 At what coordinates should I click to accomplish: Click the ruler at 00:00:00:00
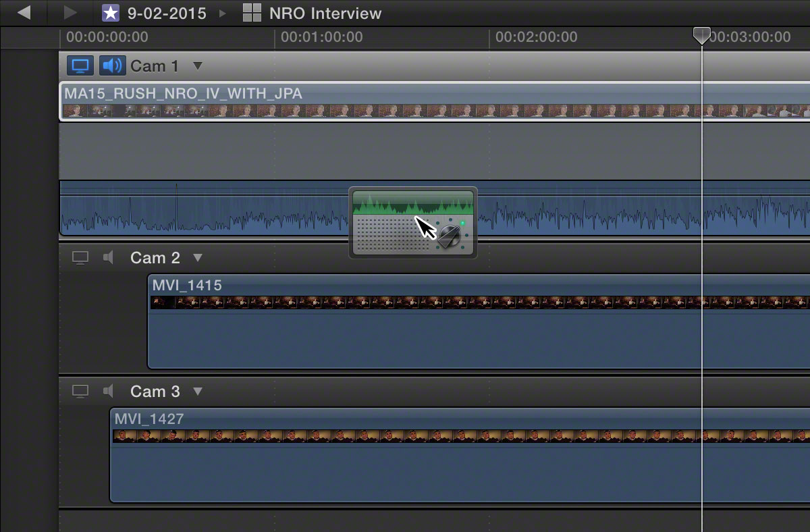coord(107,37)
